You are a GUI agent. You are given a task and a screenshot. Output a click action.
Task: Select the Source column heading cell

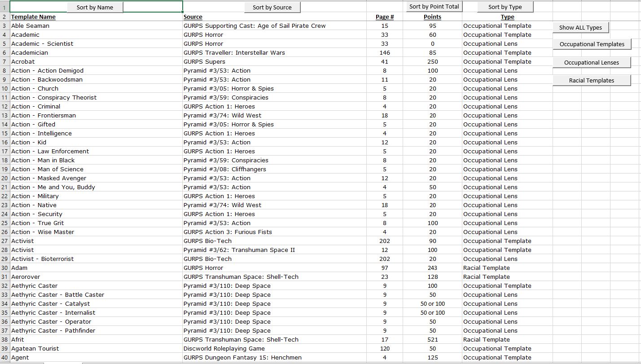pyautogui.click(x=275, y=17)
